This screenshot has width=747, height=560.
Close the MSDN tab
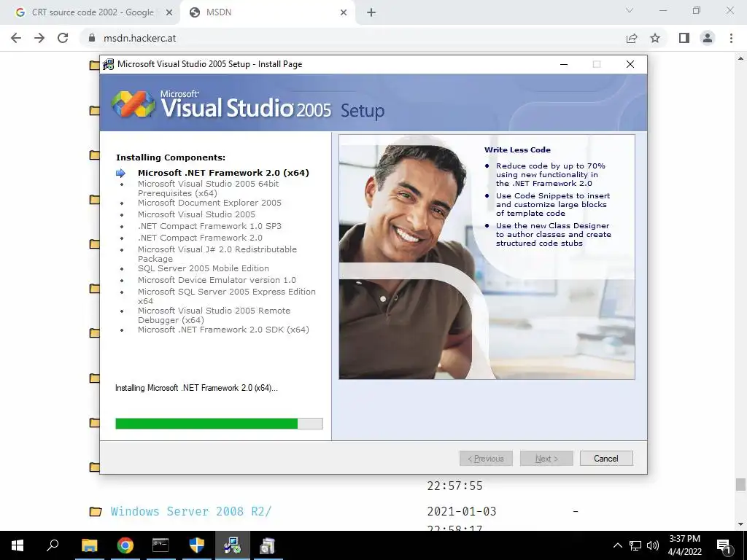tap(344, 12)
